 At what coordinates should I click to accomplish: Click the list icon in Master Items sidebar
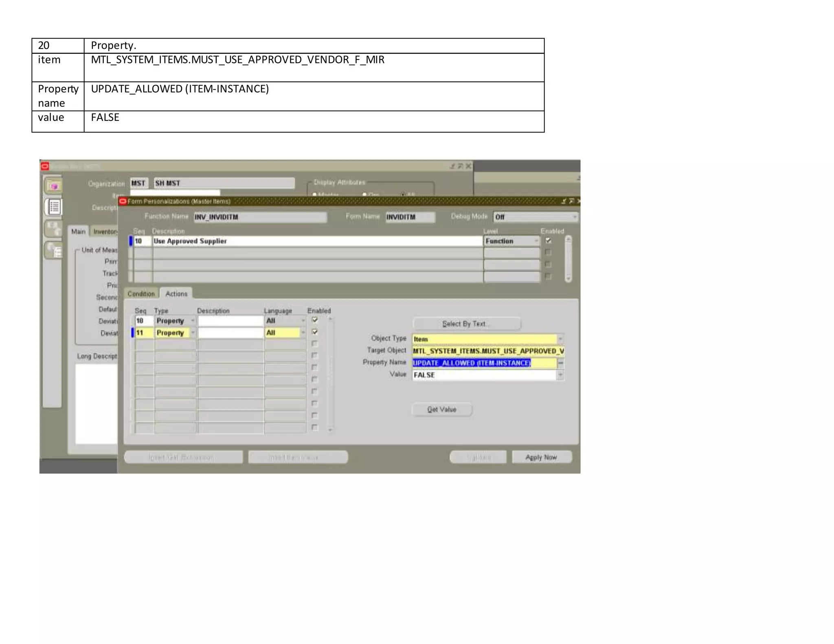click(x=54, y=207)
